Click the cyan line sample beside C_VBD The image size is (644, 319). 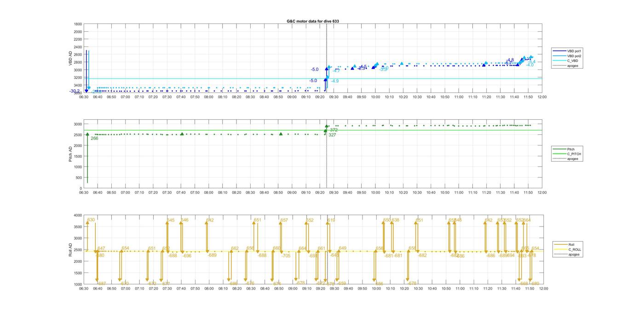coord(560,61)
